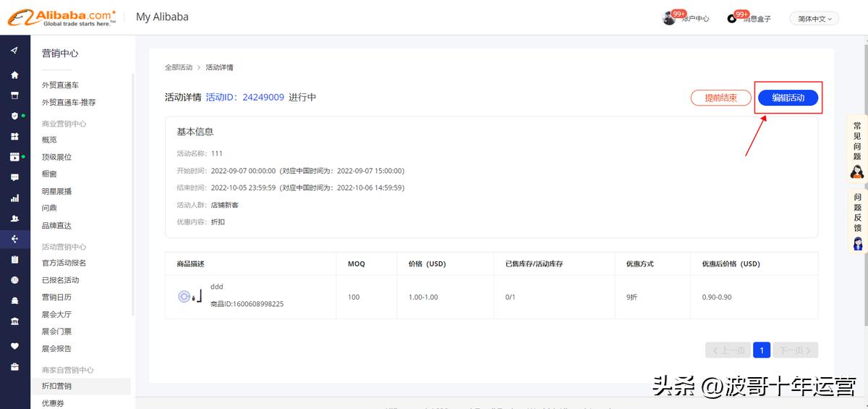Screen dimensions: 868x409
Task: Open the briefcase icon in the dark sidebar
Action: 14,366
